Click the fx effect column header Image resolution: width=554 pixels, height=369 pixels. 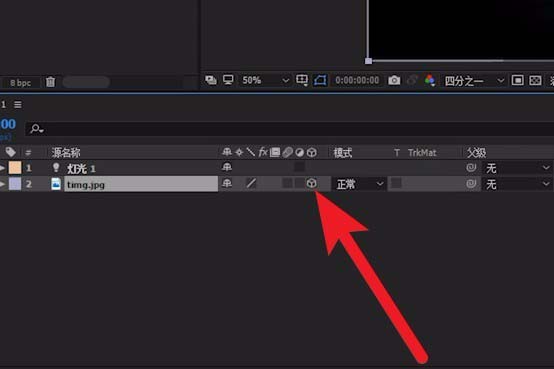[263, 152]
